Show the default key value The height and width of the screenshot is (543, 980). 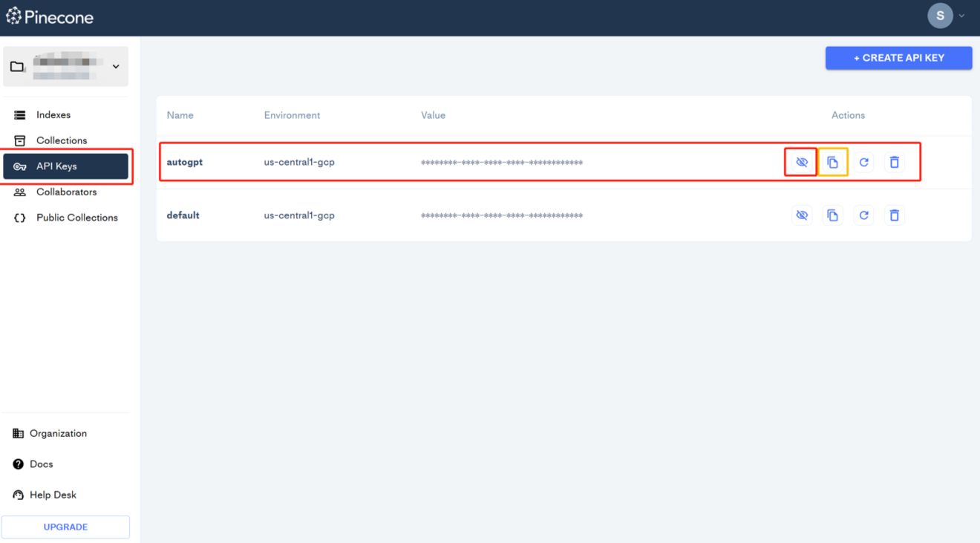[x=802, y=215]
